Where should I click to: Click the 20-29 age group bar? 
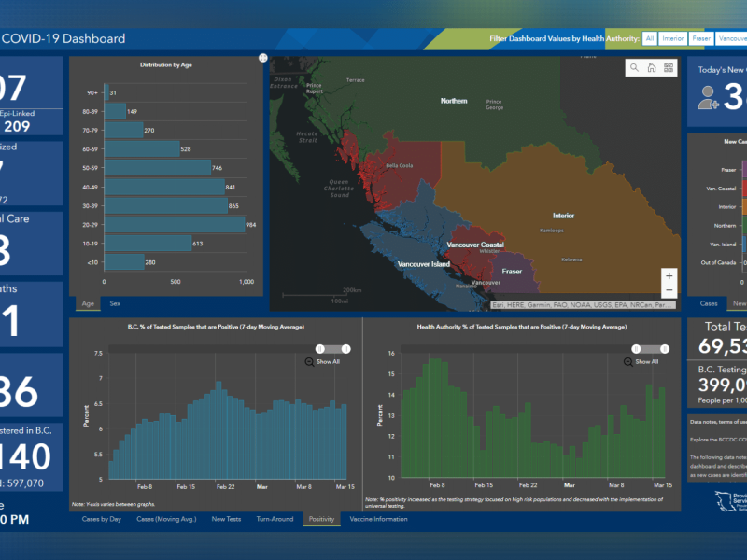coord(175,225)
